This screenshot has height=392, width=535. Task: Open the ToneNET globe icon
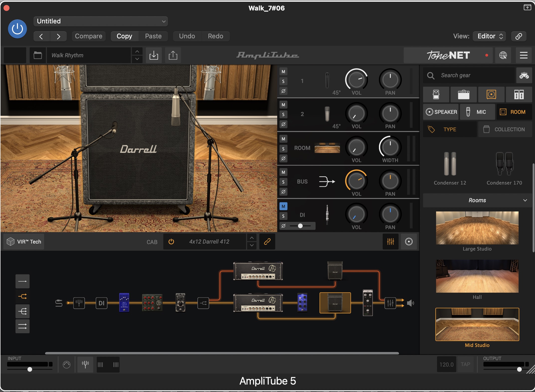(x=503, y=55)
